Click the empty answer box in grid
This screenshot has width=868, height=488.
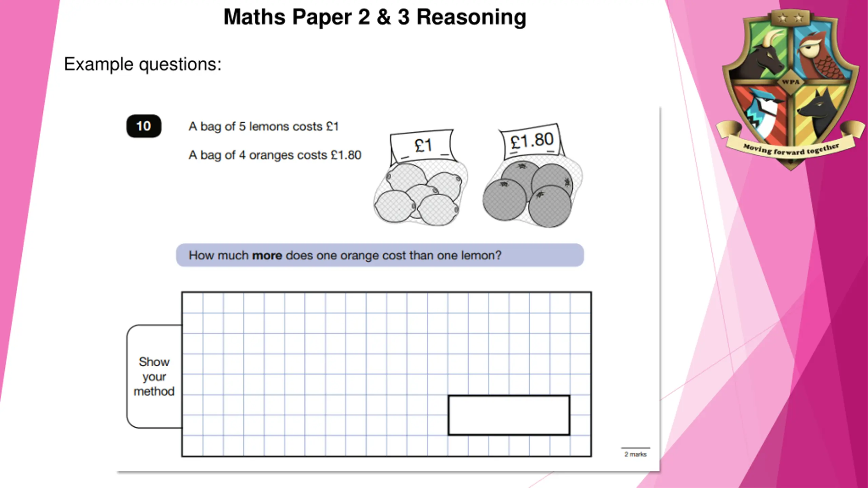[x=509, y=415]
